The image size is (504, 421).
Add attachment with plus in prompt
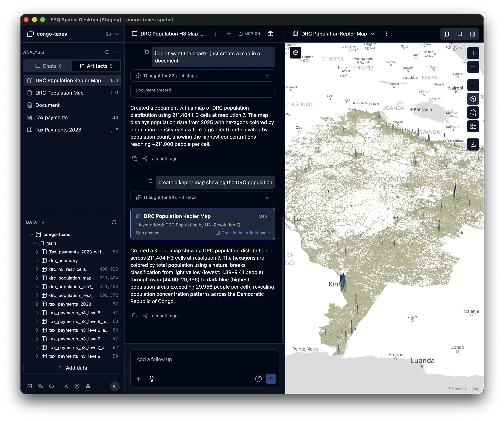[139, 379]
